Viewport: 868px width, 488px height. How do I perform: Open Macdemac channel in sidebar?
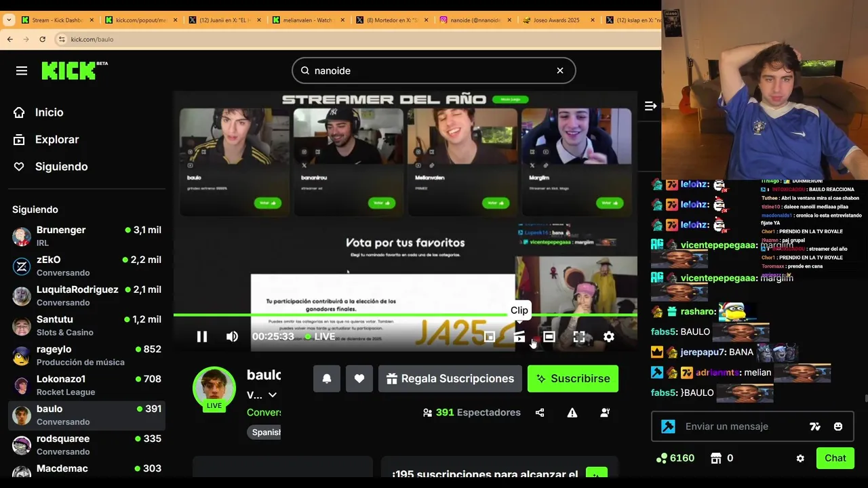coord(87,470)
